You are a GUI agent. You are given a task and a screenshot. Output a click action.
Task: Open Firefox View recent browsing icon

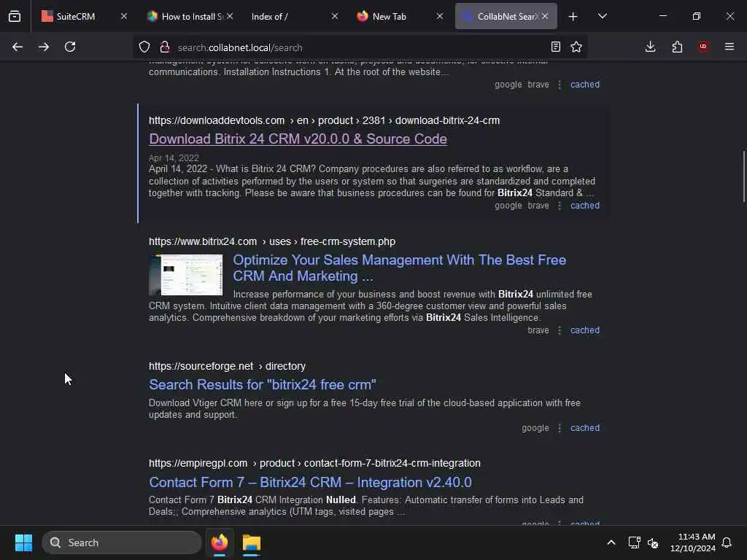[x=15, y=16]
